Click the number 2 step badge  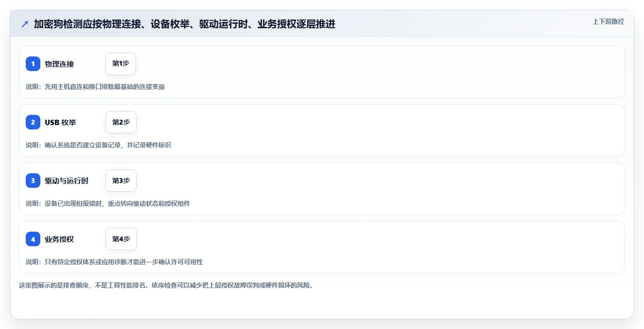click(x=33, y=122)
